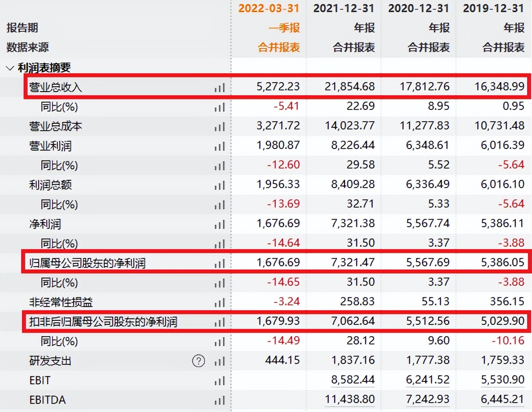Click the 报告期 row label
The width and height of the screenshot is (532, 412).
click(22, 28)
